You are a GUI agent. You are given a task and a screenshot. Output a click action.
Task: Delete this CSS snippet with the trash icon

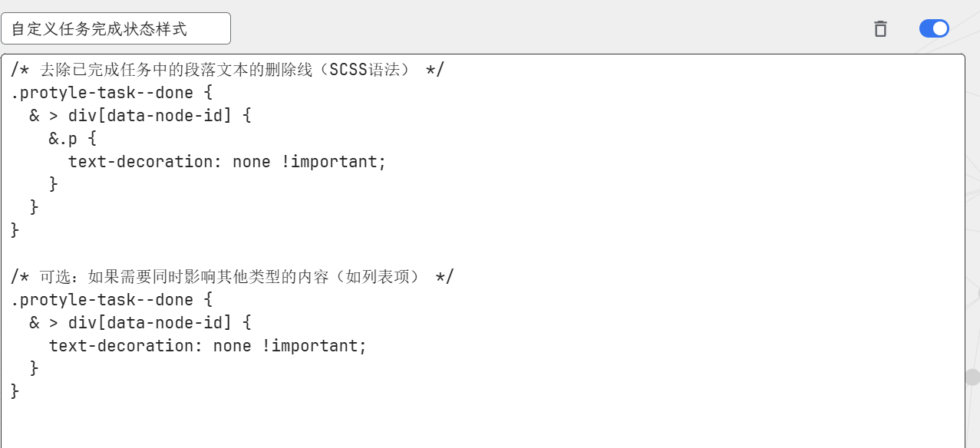point(880,29)
